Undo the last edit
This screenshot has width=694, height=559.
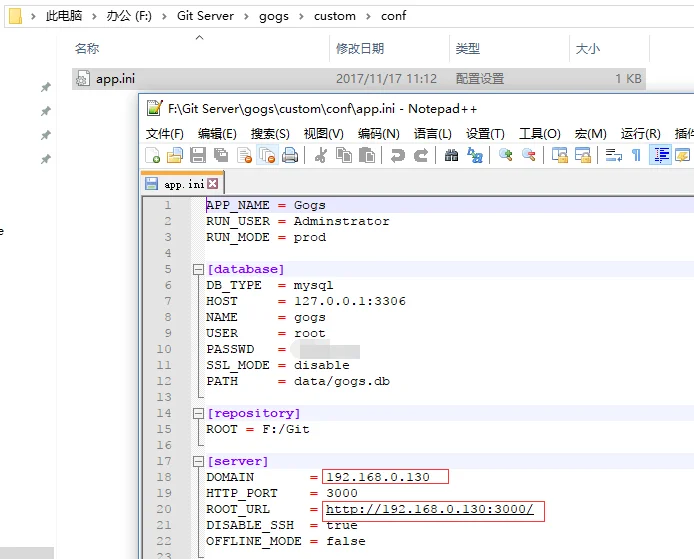tap(397, 155)
